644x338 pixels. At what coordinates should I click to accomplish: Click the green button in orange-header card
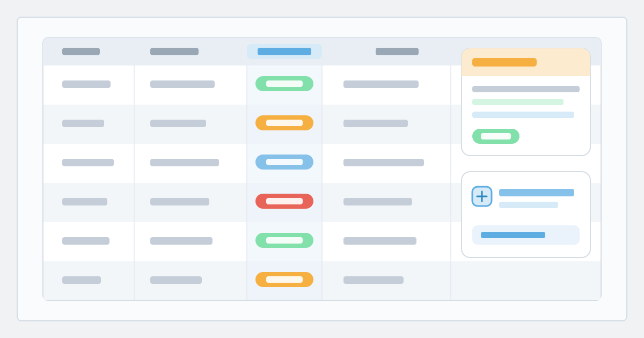pyautogui.click(x=496, y=136)
